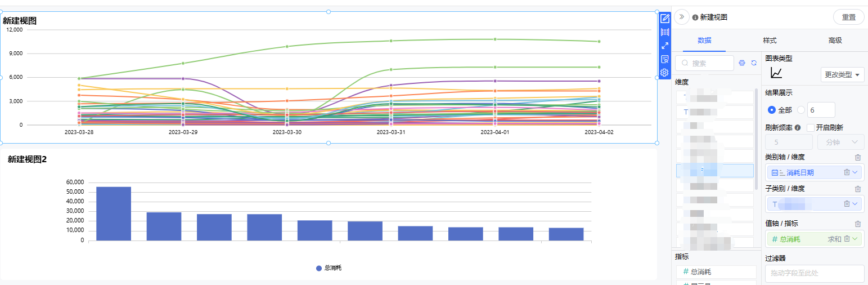Switch to the 数据 tab
Viewport: 868px width, 285px height.
(x=704, y=41)
